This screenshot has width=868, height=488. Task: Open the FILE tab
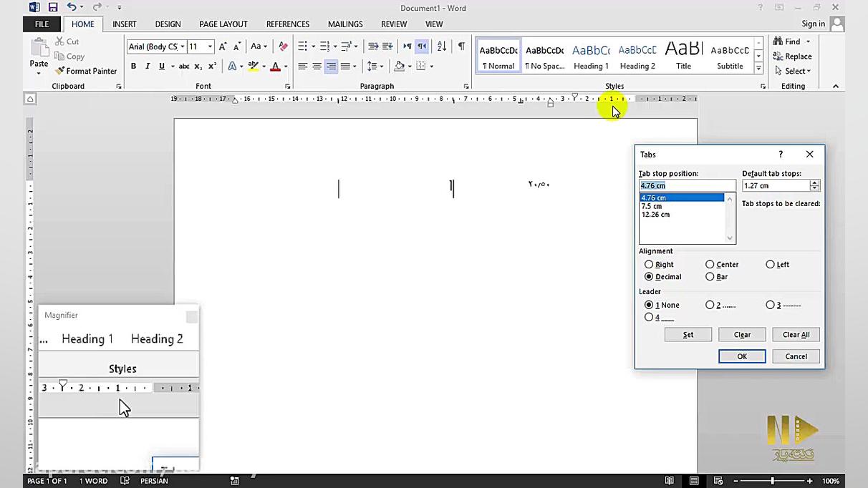42,24
